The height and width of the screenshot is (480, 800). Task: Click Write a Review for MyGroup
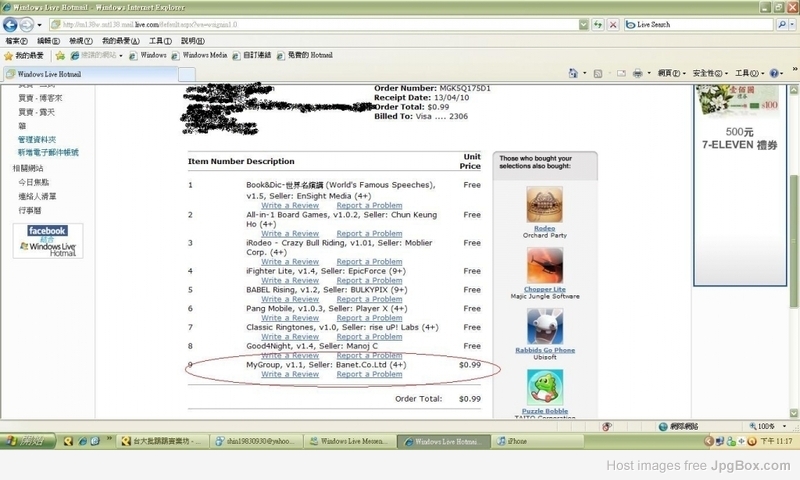(290, 374)
